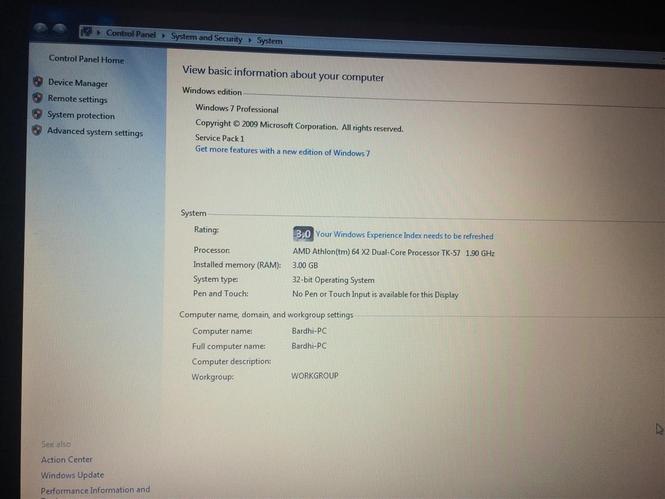Click the System type label
The height and width of the screenshot is (499, 665).
215,279
